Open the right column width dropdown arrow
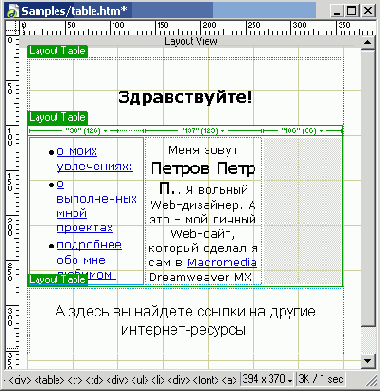380x391 pixels. 321,131
